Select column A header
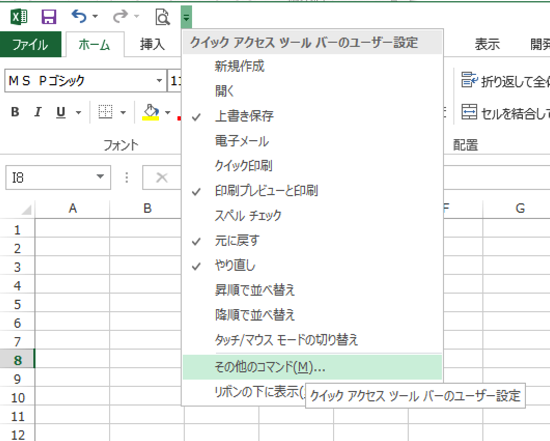Viewport: 550px width, 441px height. [73, 208]
